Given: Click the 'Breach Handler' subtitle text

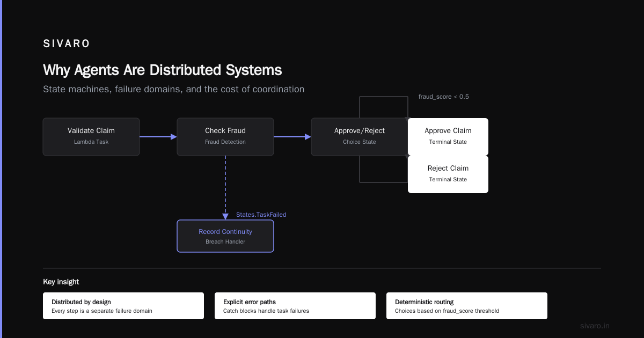Looking at the screenshot, I should [x=225, y=242].
